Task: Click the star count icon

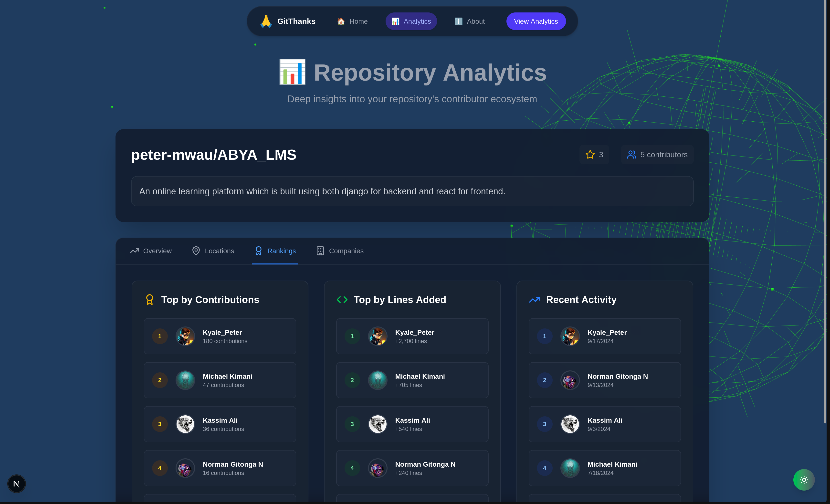Action: click(x=590, y=155)
